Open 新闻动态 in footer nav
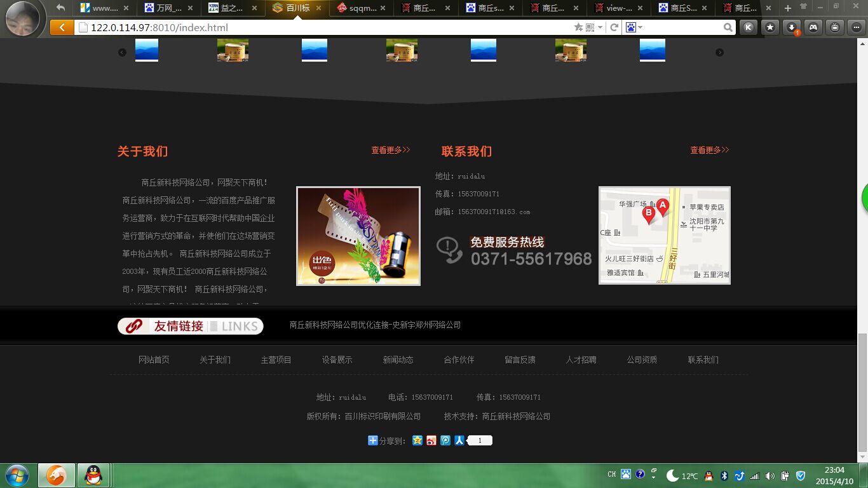868x488 pixels. point(398,360)
